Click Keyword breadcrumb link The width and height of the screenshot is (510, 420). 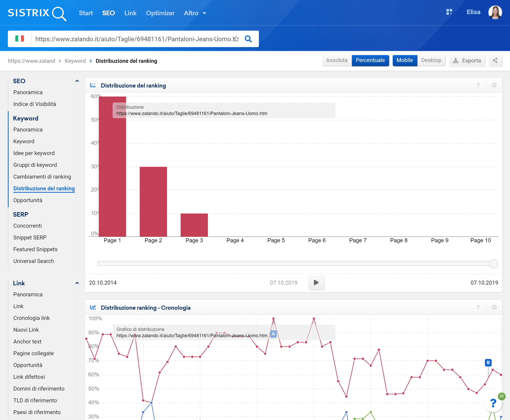coord(75,61)
